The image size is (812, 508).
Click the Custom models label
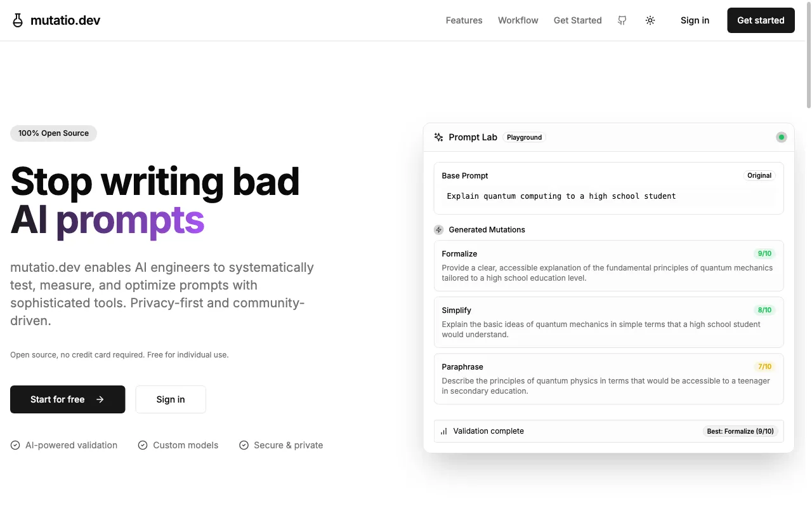pyautogui.click(x=185, y=445)
